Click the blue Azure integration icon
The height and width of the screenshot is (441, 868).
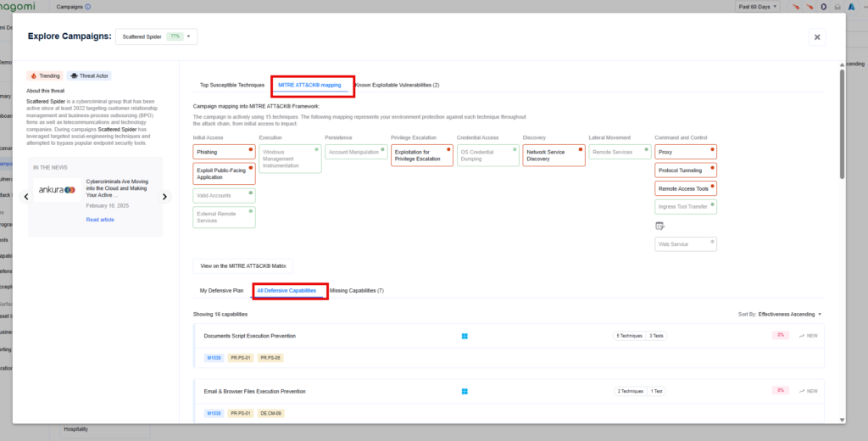click(x=851, y=7)
